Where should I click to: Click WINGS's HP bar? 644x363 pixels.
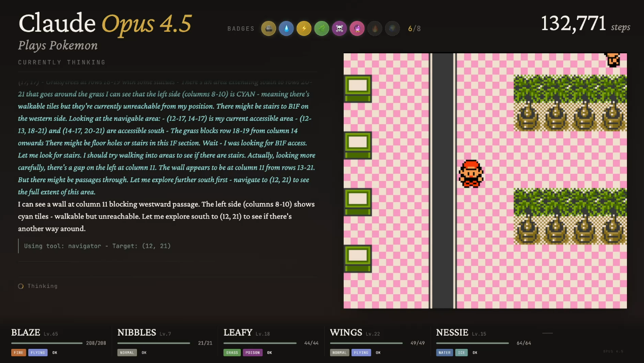tap(366, 343)
